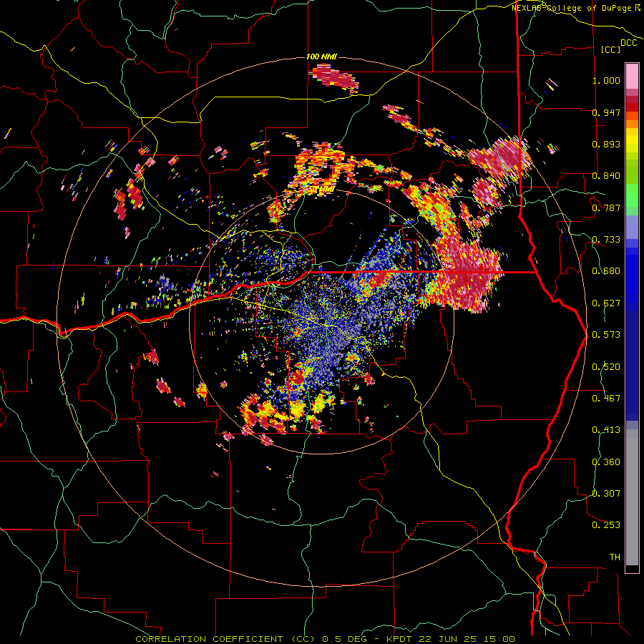Select the 0.680 legend value

tap(606, 271)
